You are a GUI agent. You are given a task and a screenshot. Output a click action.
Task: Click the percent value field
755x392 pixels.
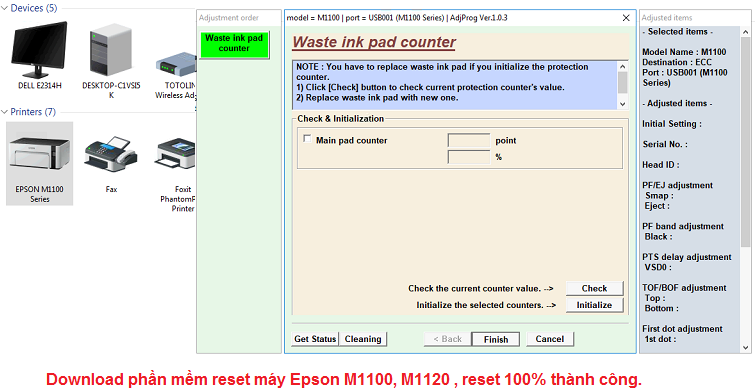pos(469,157)
